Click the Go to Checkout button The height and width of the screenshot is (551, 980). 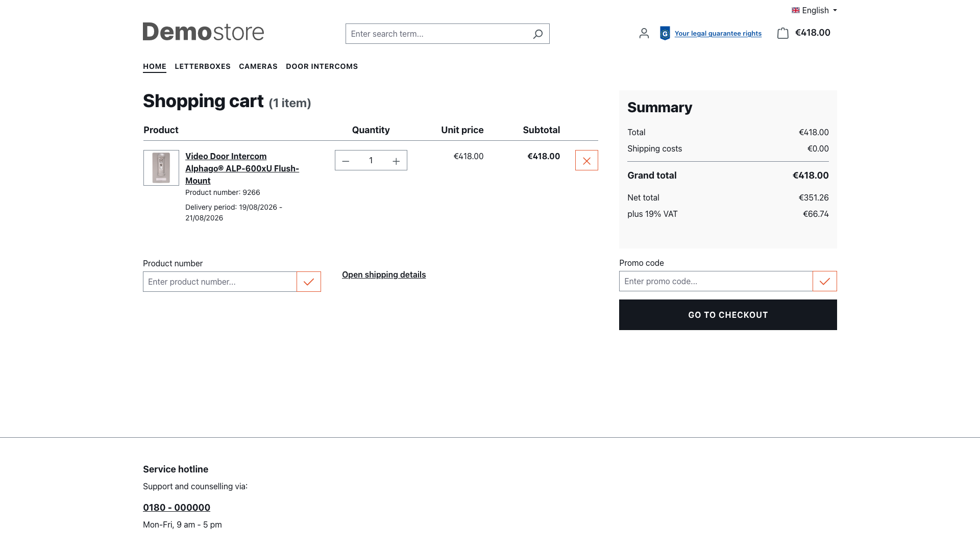tap(728, 315)
